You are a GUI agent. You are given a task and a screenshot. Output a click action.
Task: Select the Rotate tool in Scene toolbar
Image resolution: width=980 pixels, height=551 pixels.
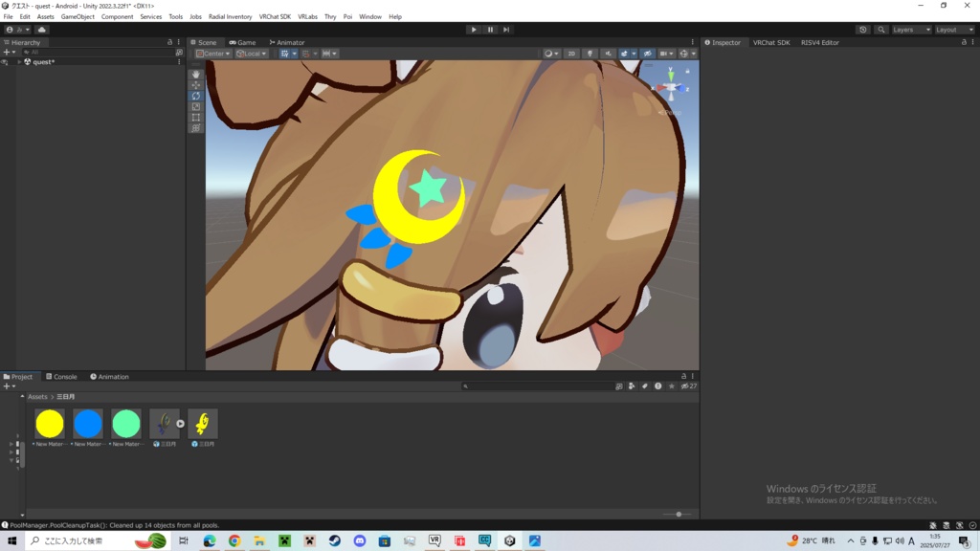click(x=195, y=96)
